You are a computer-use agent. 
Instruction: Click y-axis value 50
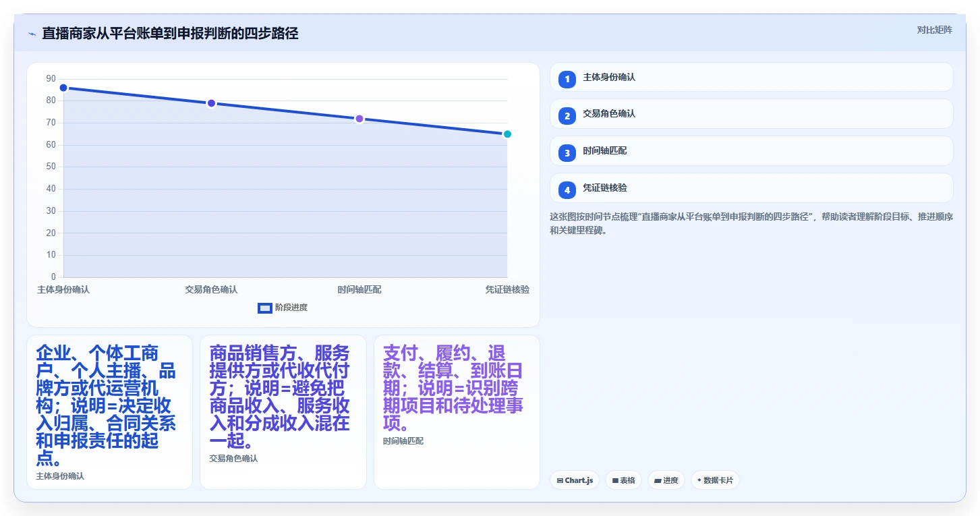click(51, 167)
